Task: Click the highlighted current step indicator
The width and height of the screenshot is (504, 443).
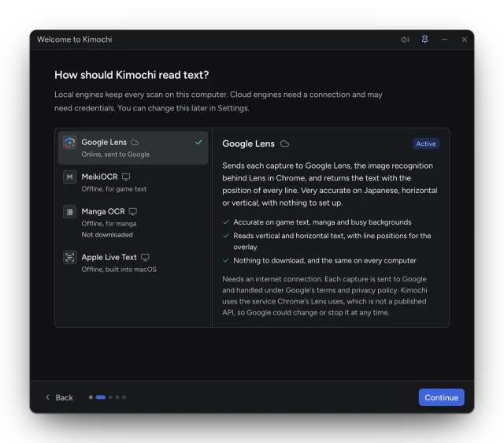Action: (x=101, y=397)
